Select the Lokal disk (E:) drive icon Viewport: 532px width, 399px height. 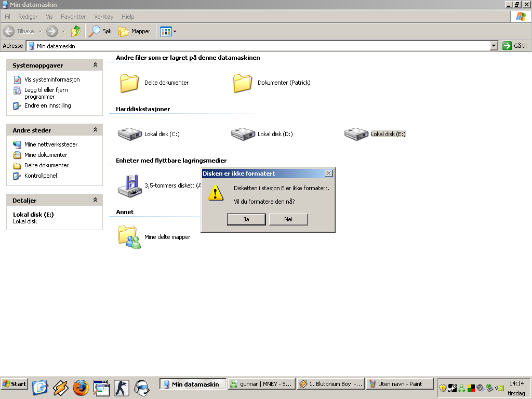[x=356, y=134]
